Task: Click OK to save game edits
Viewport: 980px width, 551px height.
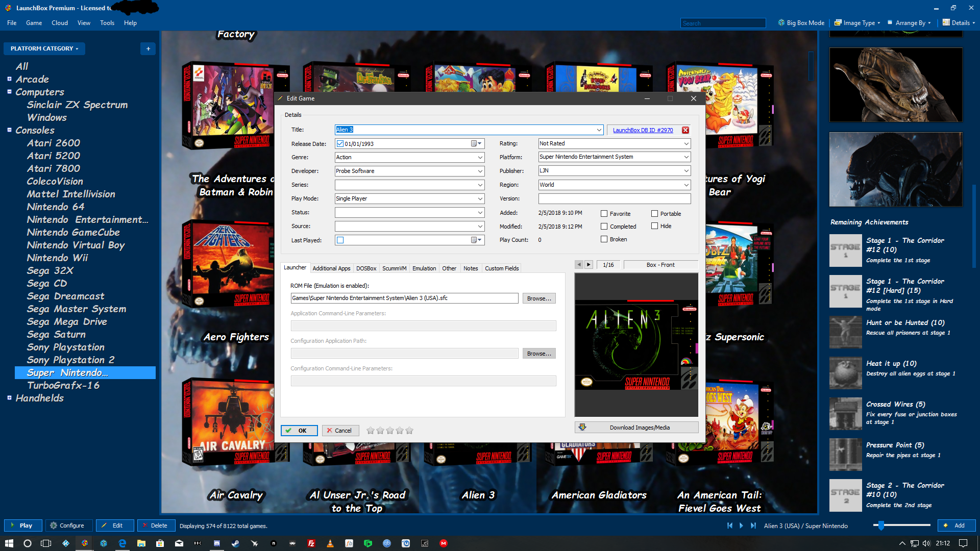Action: tap(299, 431)
